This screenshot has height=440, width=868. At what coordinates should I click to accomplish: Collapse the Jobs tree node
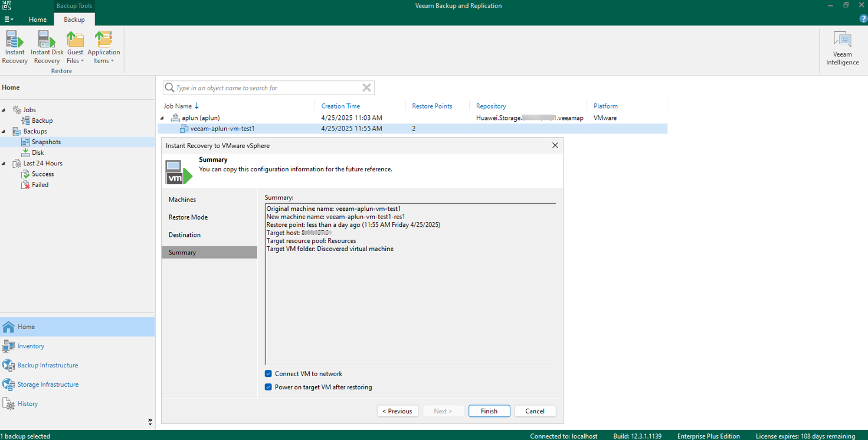[4, 110]
